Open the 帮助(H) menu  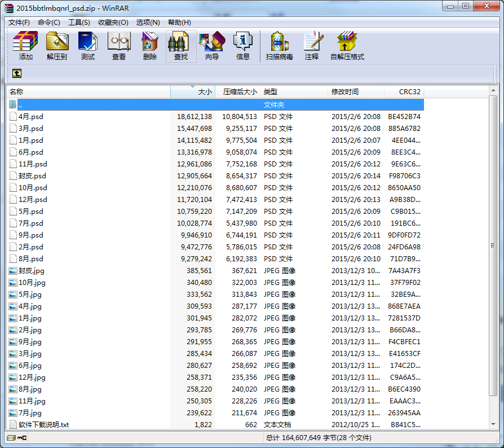coord(179,23)
